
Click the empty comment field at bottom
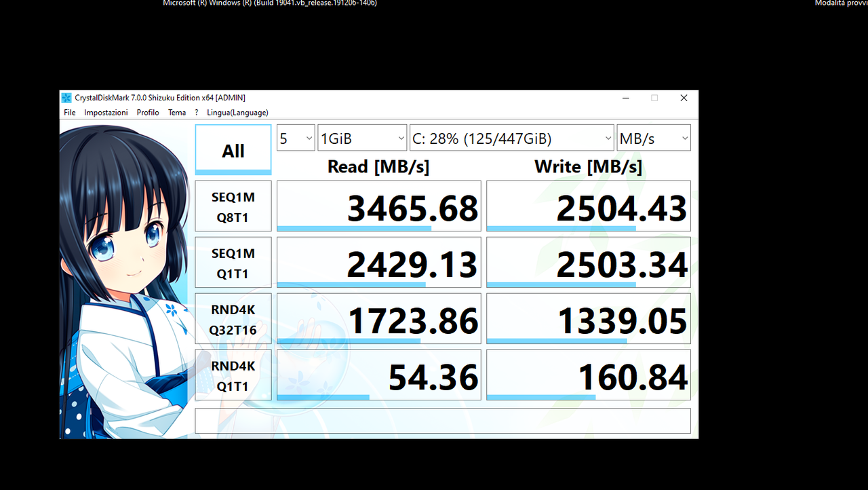point(443,421)
